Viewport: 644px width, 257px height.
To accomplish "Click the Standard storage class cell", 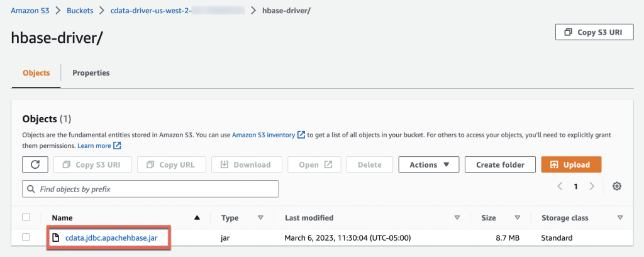I will [x=557, y=237].
